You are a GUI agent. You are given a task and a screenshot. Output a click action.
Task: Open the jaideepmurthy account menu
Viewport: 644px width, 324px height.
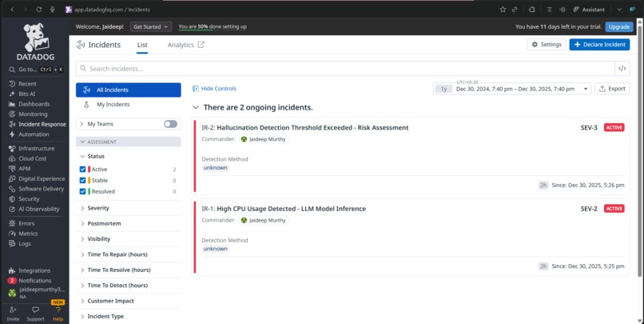[x=36, y=292]
